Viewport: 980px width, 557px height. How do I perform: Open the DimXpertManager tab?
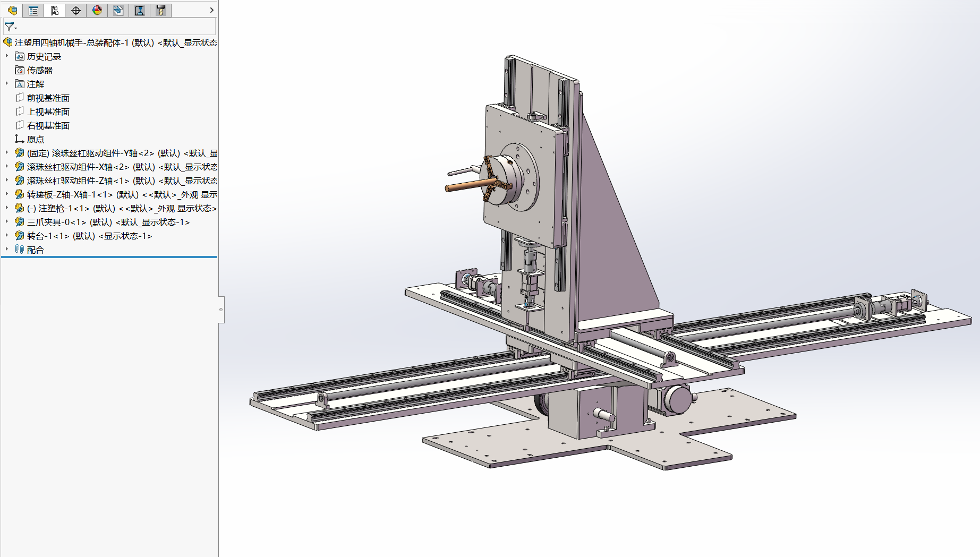click(x=76, y=10)
